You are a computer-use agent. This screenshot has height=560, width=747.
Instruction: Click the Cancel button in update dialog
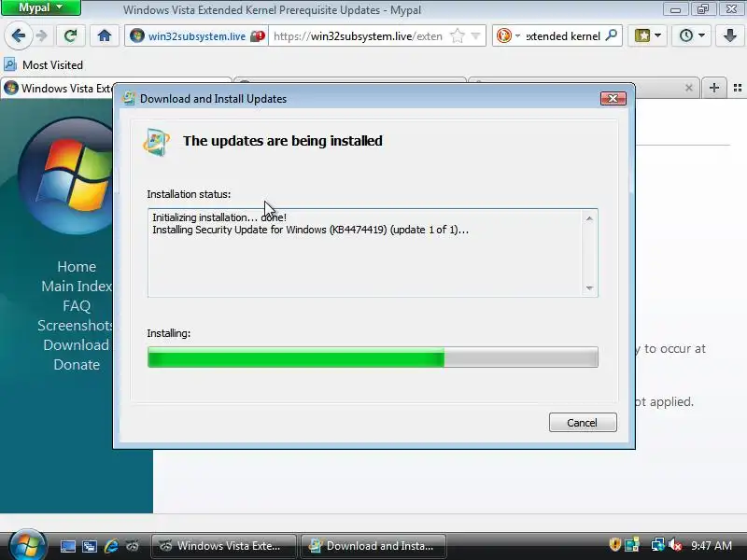point(583,423)
